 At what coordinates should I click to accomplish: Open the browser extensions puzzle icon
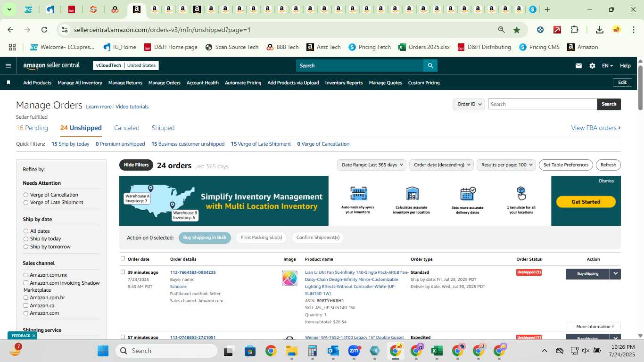pos(574,30)
